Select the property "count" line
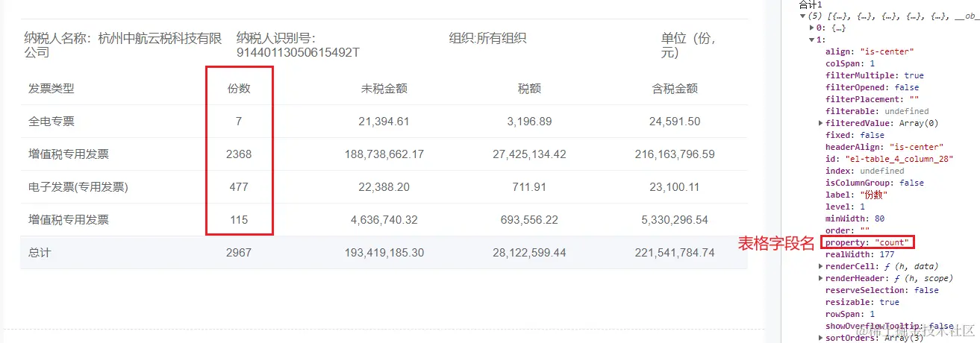This screenshot has width=980, height=343. pyautogui.click(x=867, y=242)
